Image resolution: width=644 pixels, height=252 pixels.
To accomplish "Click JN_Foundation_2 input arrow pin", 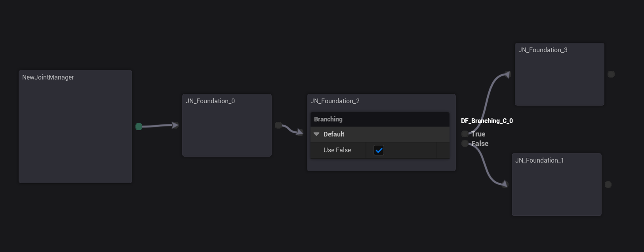I will (x=300, y=132).
